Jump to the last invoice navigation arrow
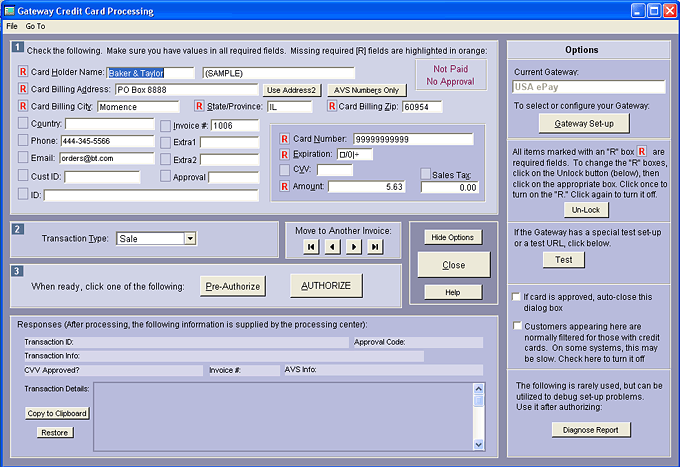The image size is (680, 467). pyautogui.click(x=375, y=246)
